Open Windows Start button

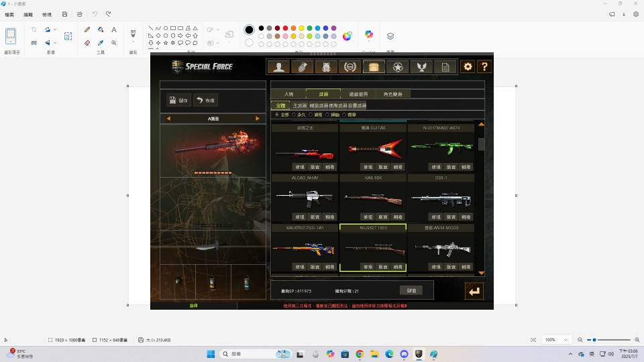(211, 354)
